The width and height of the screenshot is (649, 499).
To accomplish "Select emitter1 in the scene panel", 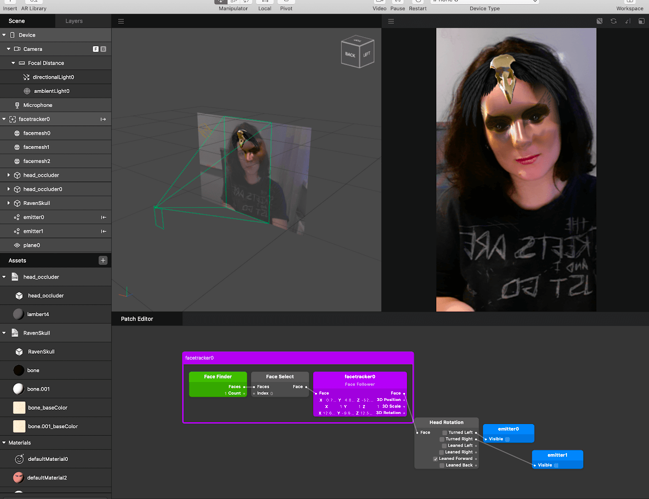I will coord(55,231).
